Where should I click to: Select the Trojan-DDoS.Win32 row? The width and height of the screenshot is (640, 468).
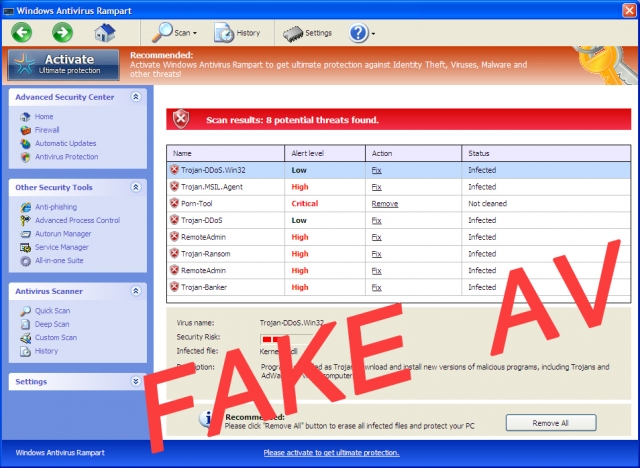click(x=399, y=170)
